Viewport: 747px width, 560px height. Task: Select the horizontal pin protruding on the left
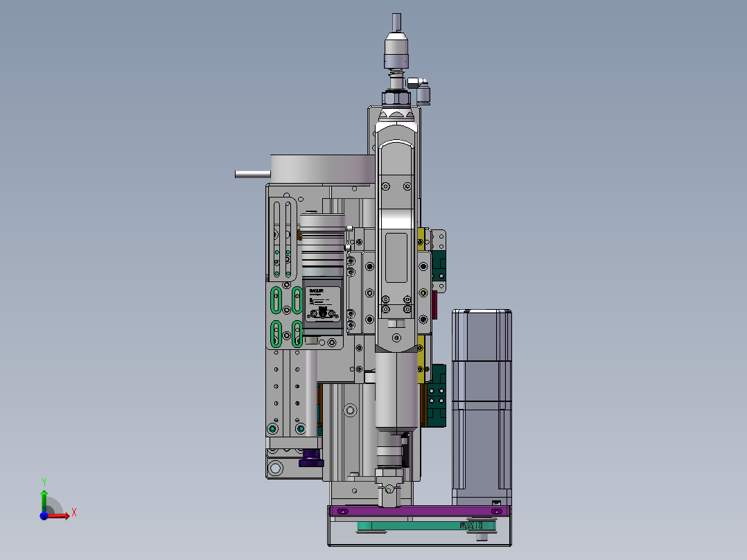pos(252,175)
